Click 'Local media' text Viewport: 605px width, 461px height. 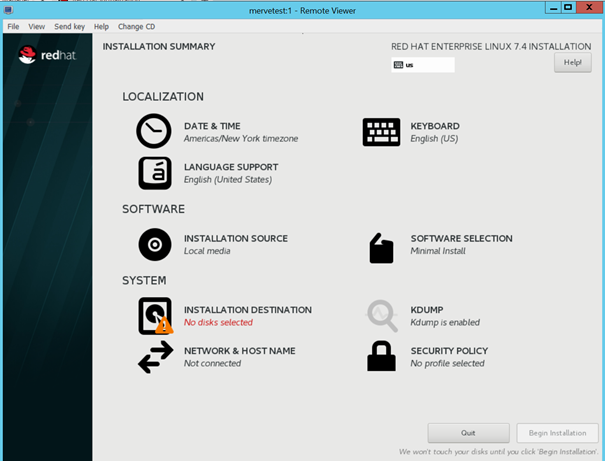[207, 251]
